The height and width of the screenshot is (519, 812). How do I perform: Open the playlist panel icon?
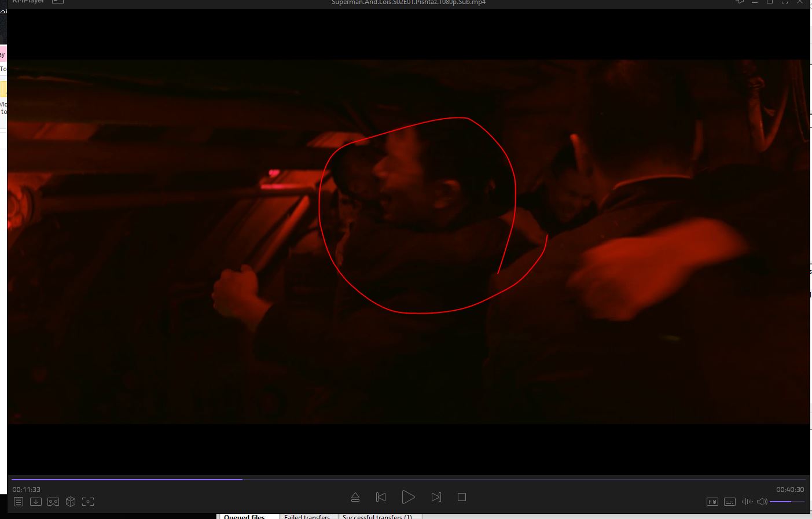19,502
